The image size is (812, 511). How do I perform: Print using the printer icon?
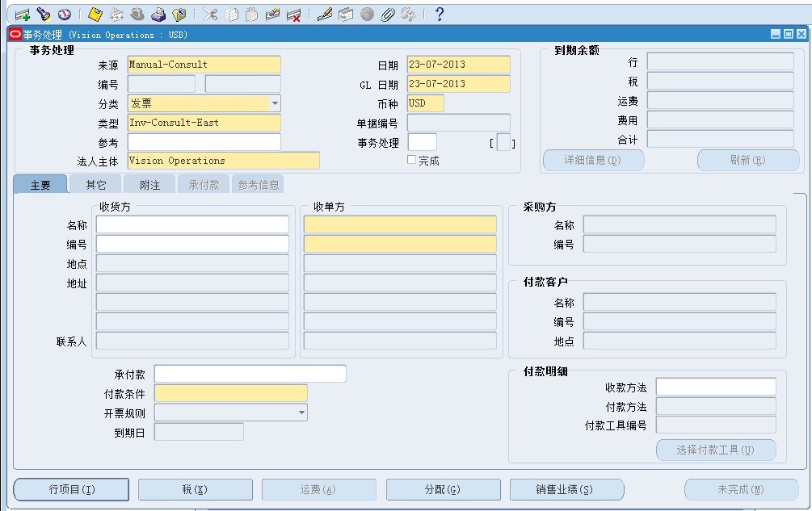pyautogui.click(x=158, y=15)
